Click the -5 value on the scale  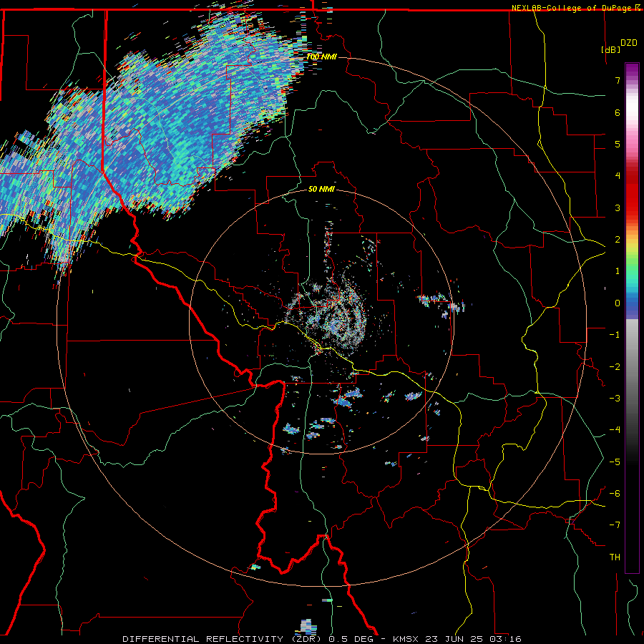[x=615, y=462]
